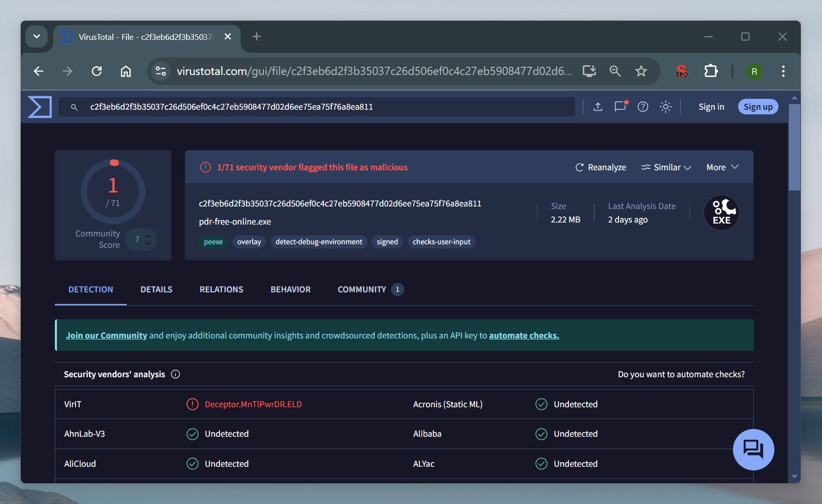Switch to the BEHAVIOR tab

tap(290, 289)
